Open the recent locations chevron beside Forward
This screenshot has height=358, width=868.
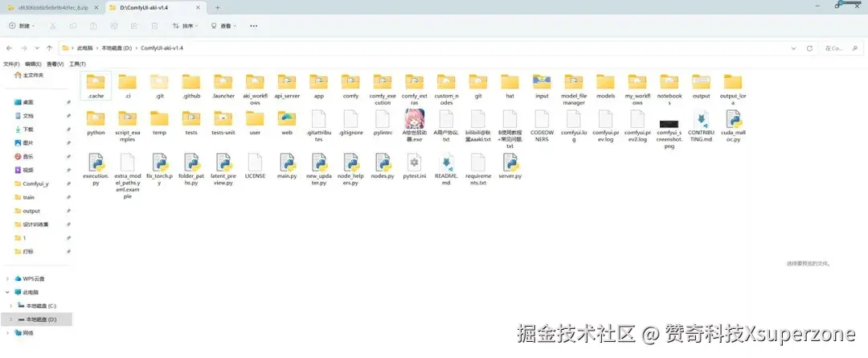[37, 48]
